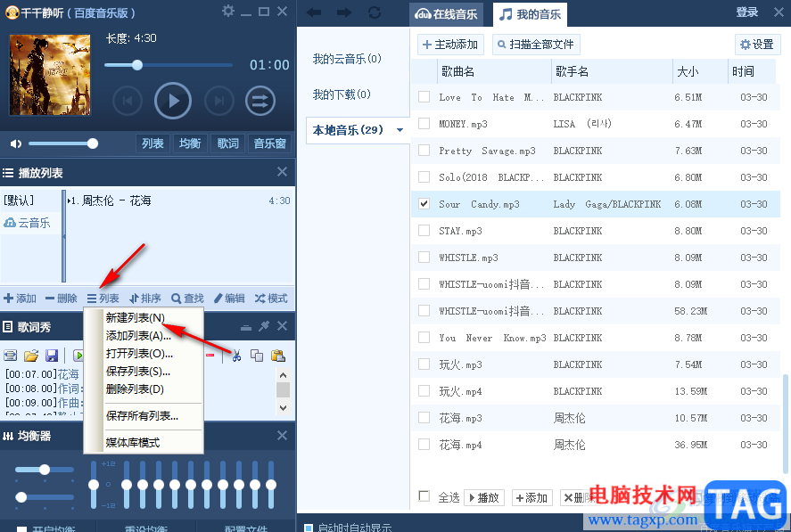Image resolution: width=791 pixels, height=532 pixels.
Task: Select the [默认] playlist
Action: coord(19,201)
